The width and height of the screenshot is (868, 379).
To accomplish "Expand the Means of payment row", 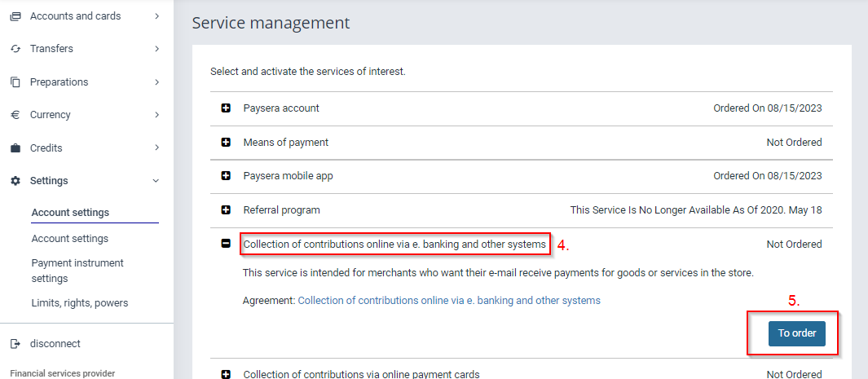I will click(x=226, y=143).
